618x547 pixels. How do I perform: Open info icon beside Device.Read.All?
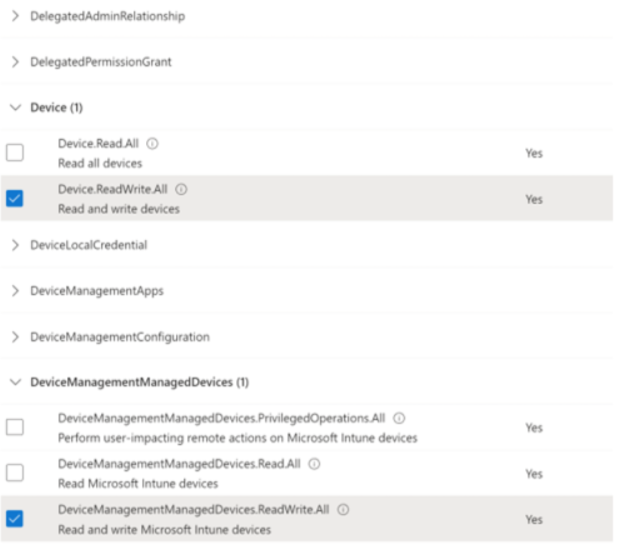coord(153,144)
